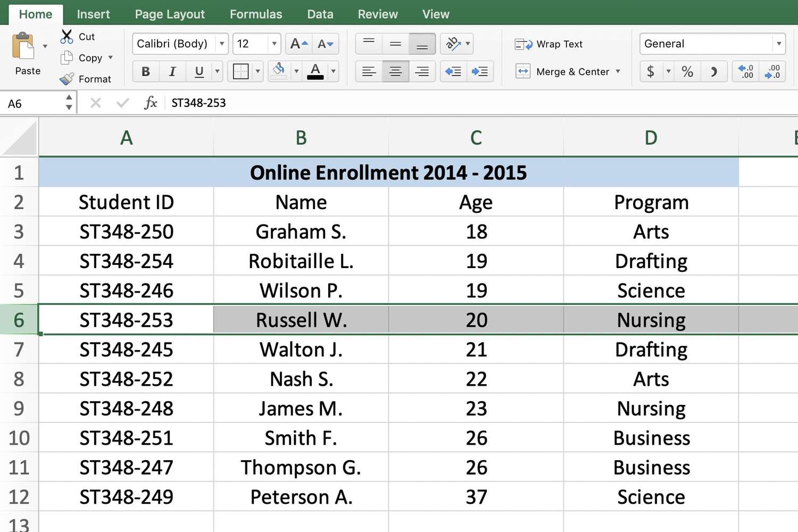Enable center horizontal alignment

[395, 71]
